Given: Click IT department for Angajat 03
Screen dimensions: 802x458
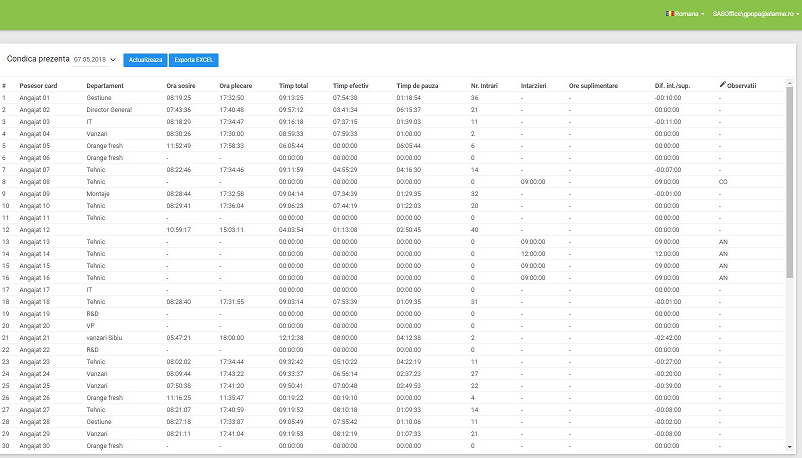Looking at the screenshot, I should 90,122.
